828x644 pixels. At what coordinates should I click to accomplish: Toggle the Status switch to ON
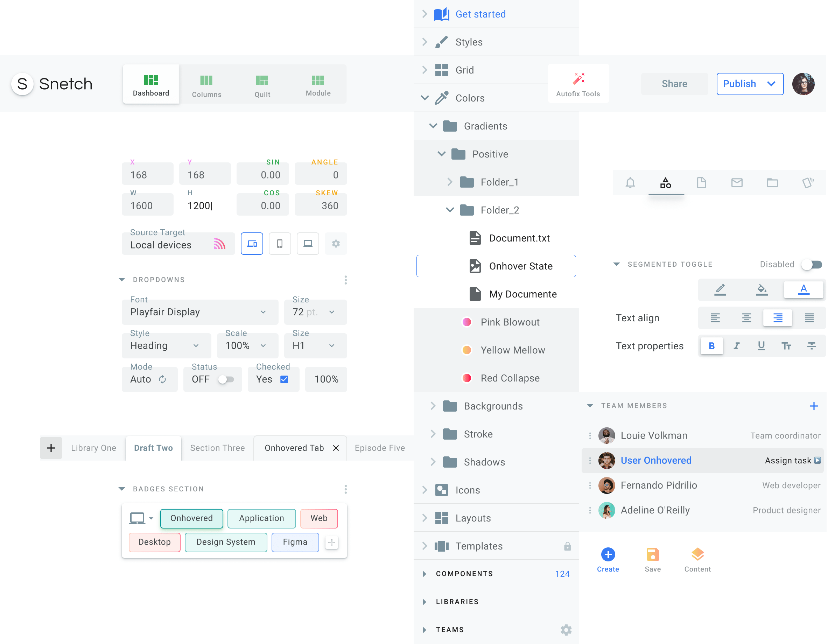pyautogui.click(x=227, y=379)
